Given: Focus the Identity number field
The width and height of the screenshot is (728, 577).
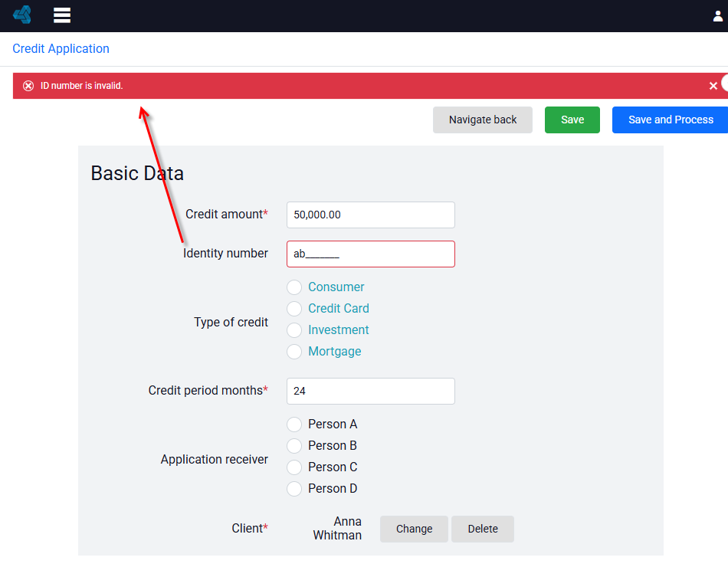Looking at the screenshot, I should (370, 254).
